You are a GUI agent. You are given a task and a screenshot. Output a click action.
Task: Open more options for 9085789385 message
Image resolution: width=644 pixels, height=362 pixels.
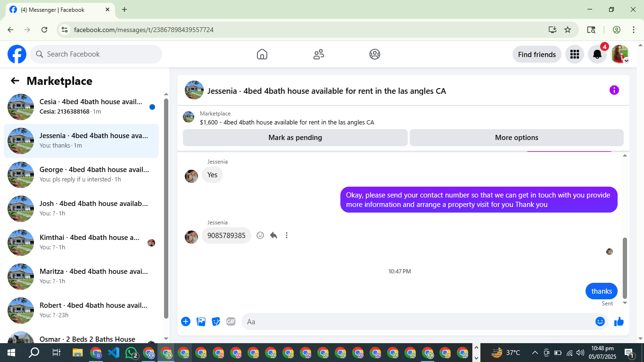click(x=287, y=235)
